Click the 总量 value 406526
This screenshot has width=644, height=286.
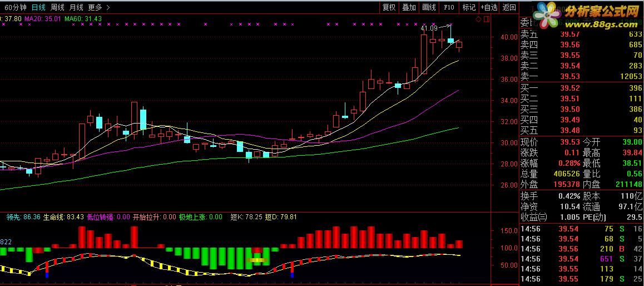tap(568, 174)
